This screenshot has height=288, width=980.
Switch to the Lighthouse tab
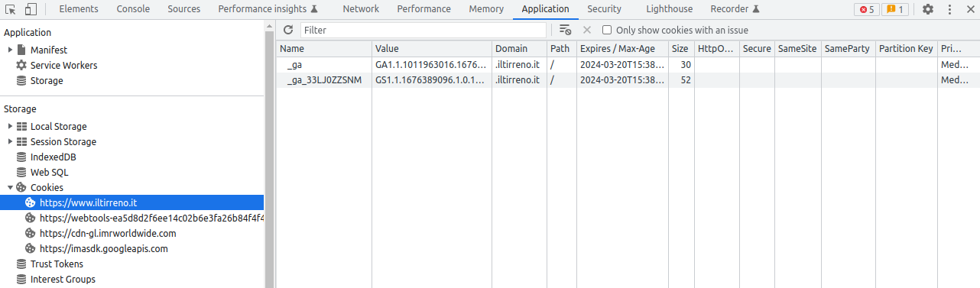(x=669, y=9)
